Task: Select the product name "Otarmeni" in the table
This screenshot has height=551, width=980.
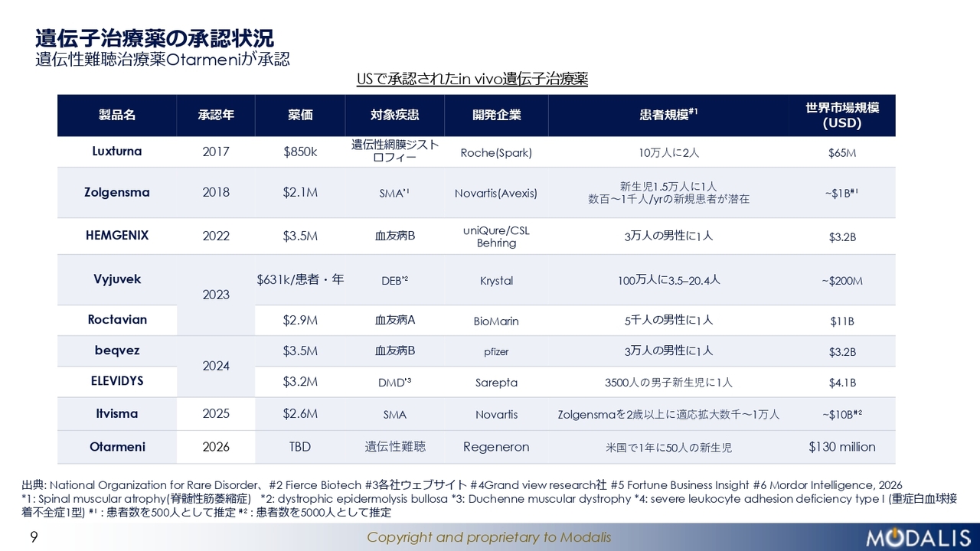Action: coord(117,447)
